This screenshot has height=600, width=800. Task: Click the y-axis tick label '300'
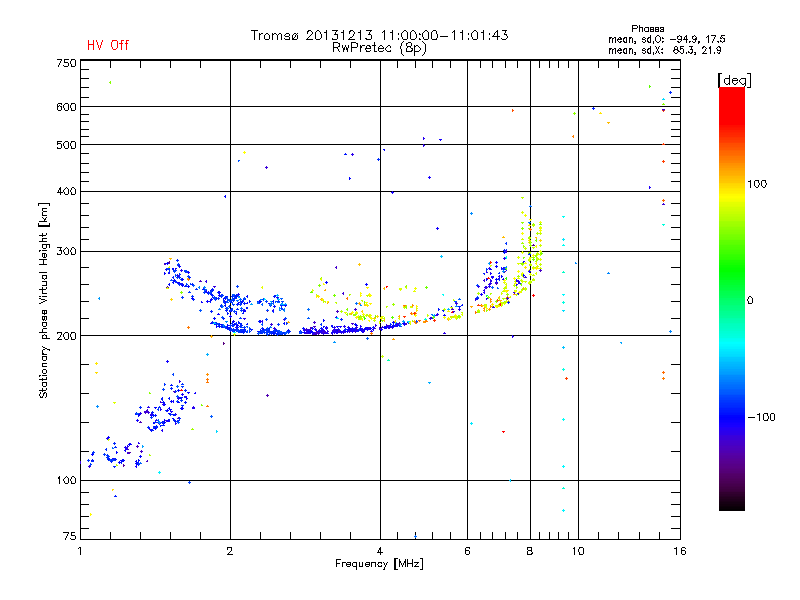point(66,252)
